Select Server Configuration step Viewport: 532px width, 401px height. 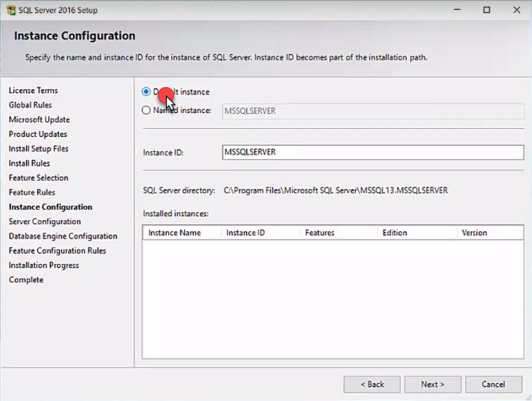45,222
